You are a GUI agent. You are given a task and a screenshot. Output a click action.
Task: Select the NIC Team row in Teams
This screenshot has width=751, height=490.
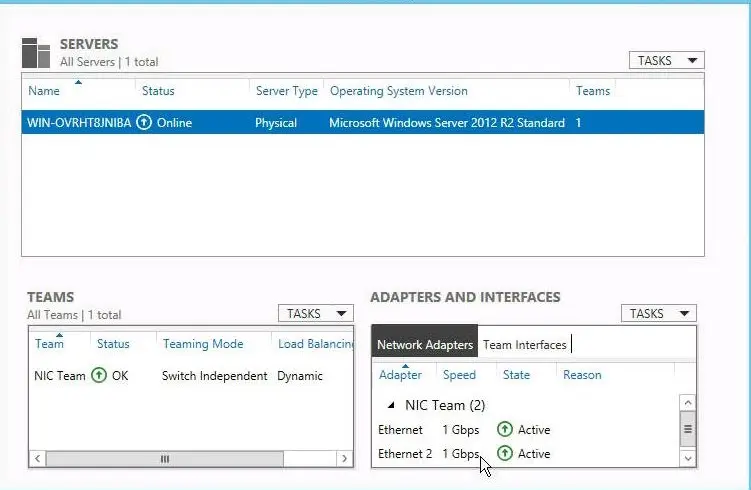click(x=191, y=376)
